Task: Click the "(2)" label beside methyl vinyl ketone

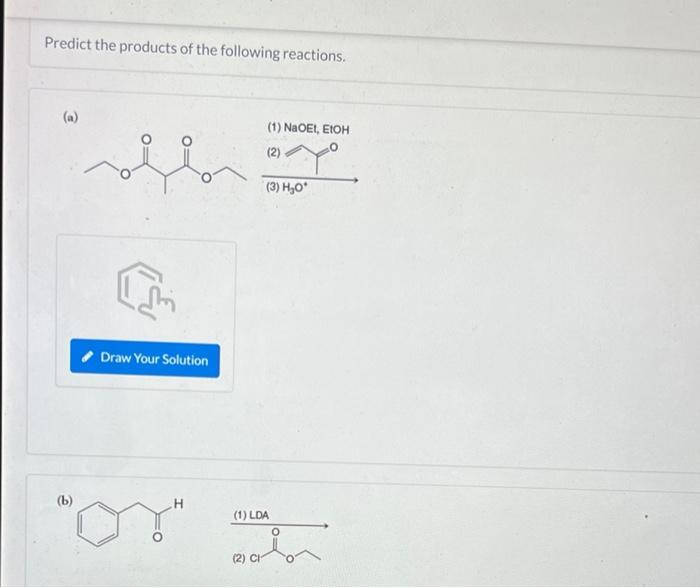Action: point(273,153)
